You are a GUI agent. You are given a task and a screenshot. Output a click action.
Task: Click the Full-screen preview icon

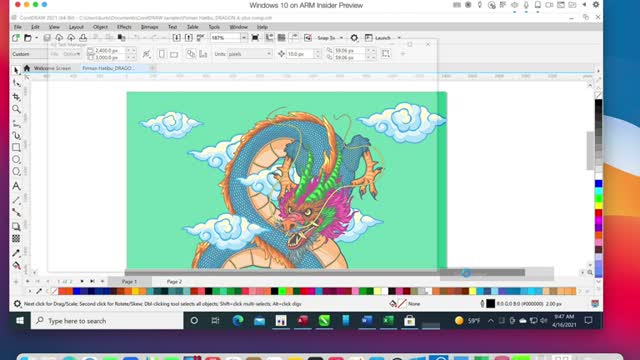[255, 38]
